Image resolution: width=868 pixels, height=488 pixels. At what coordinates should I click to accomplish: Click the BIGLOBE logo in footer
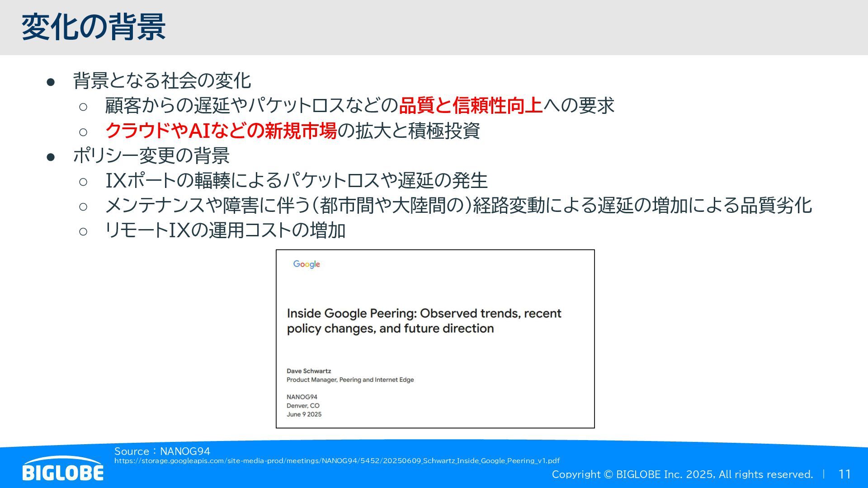tap(63, 469)
